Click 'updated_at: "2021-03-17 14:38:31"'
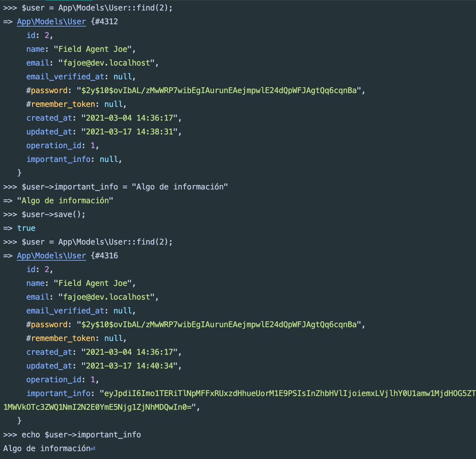 click(x=104, y=132)
